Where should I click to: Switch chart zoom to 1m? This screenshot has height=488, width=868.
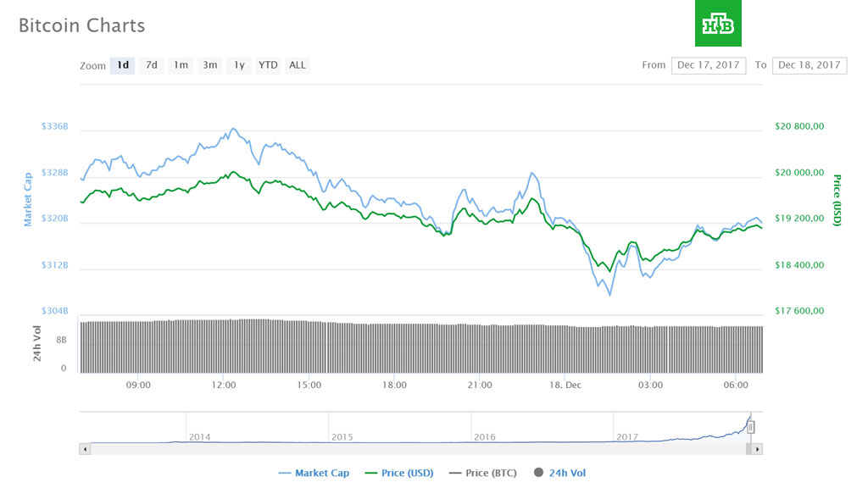pos(181,65)
